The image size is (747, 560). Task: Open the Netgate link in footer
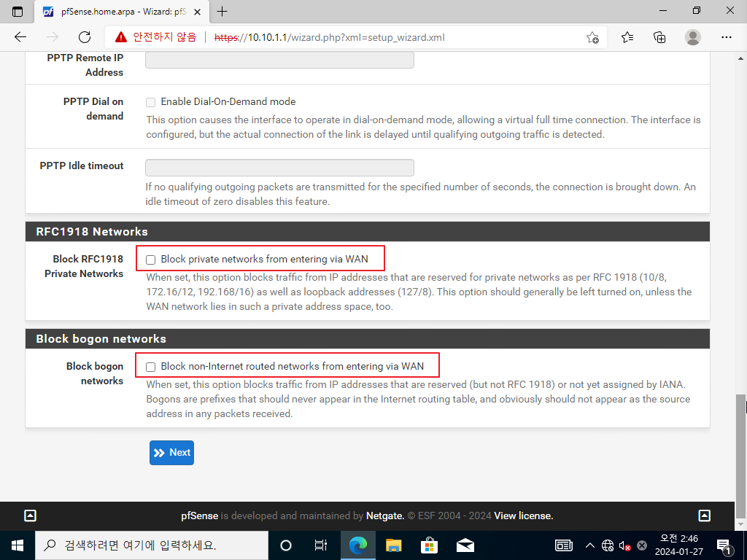[385, 516]
